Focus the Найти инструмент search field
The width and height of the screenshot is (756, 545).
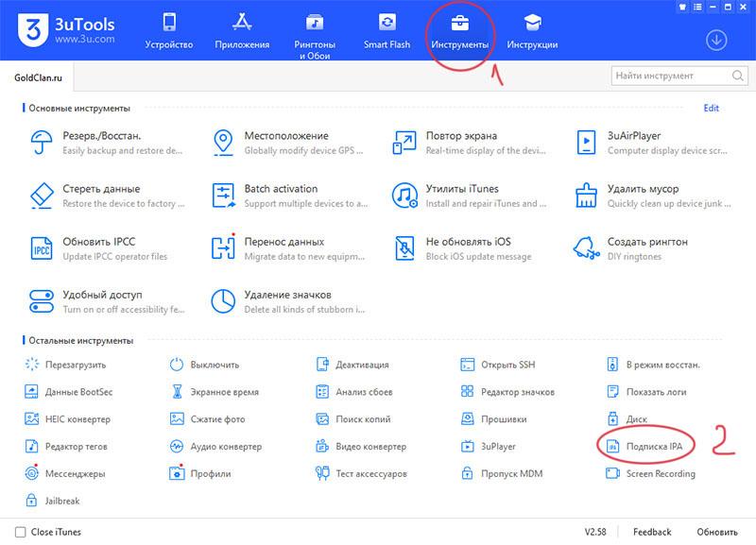pos(679,76)
